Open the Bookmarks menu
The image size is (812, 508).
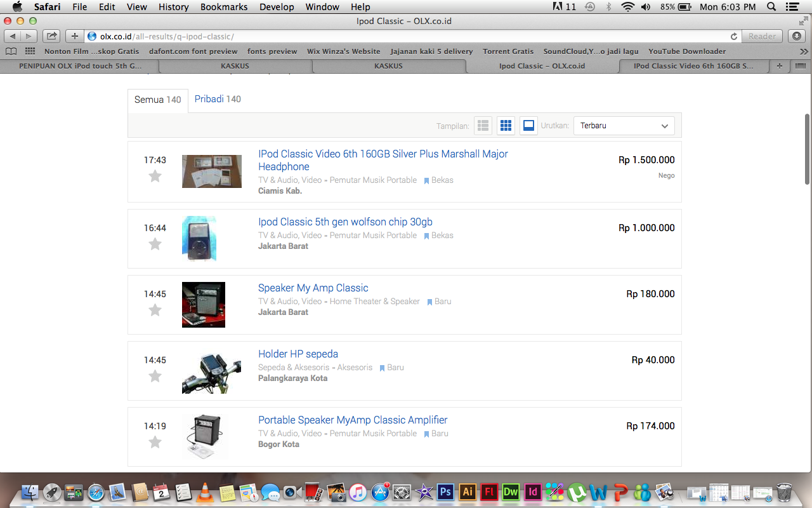coord(223,7)
